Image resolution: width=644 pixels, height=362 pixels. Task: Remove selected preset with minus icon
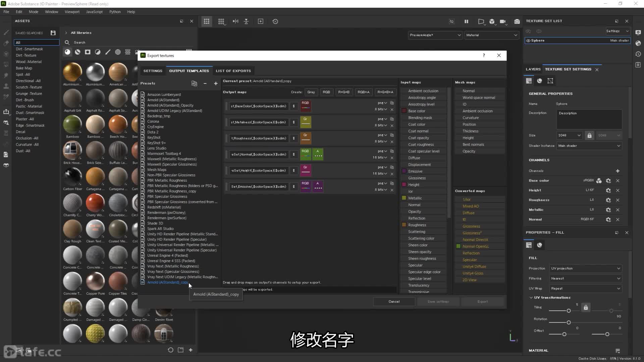205,83
